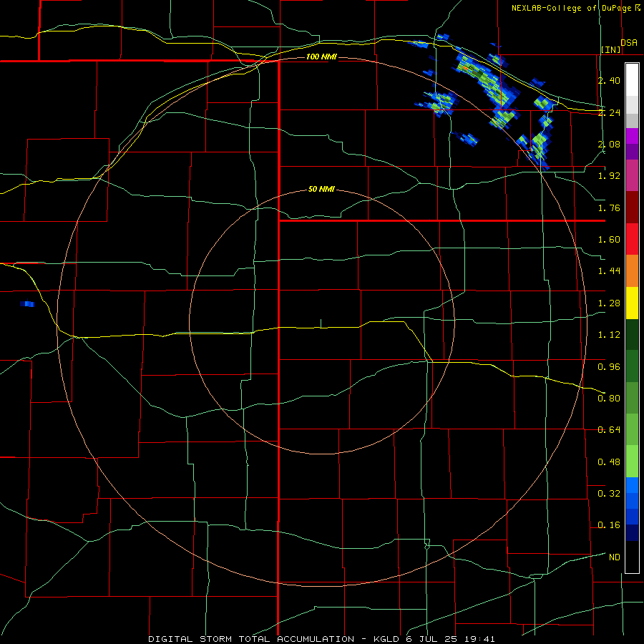Pick the white swatch atop the legend
Screen dimensions: 644x644
(632, 79)
